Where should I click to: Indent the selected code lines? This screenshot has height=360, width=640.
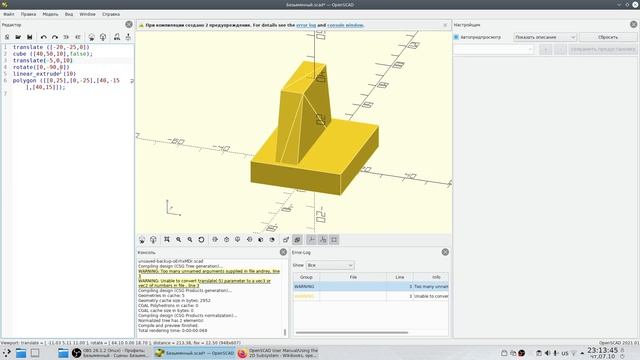point(78,37)
